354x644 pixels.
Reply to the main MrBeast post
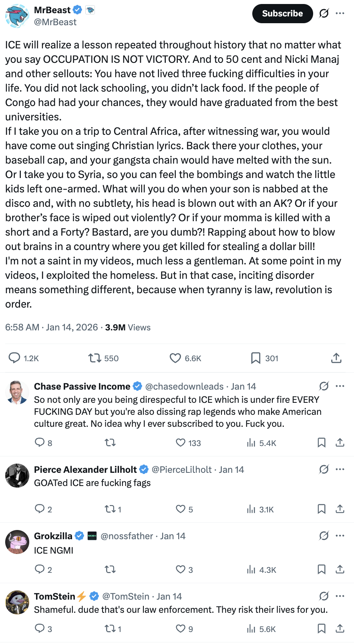(14, 358)
